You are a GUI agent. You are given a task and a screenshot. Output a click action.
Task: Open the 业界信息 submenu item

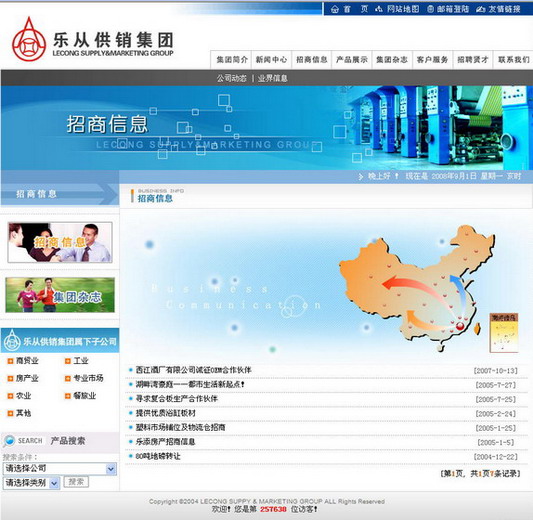coord(273,79)
